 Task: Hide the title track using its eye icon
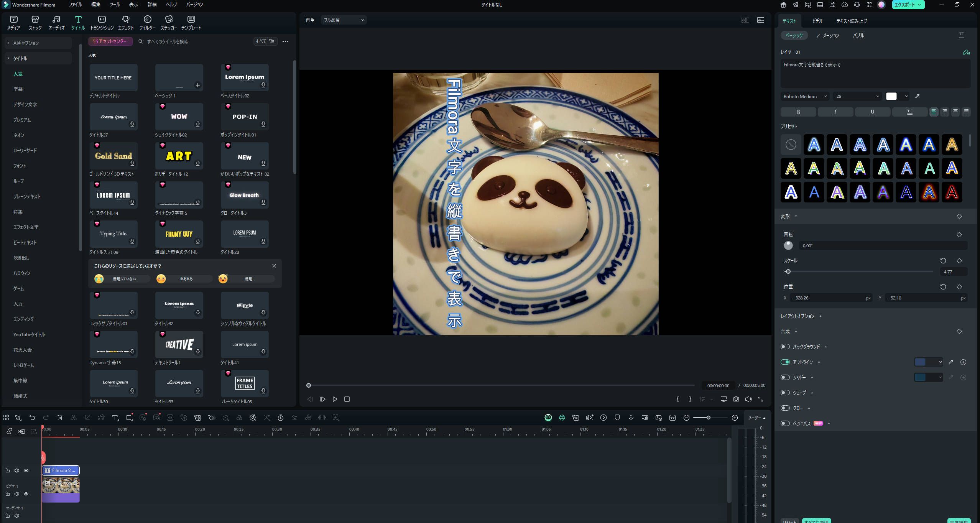tap(26, 470)
